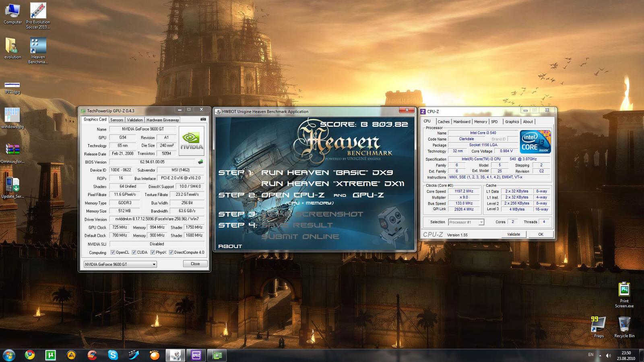Open the Fraps desktop shortcut
The width and height of the screenshot is (644, 362).
[599, 327]
